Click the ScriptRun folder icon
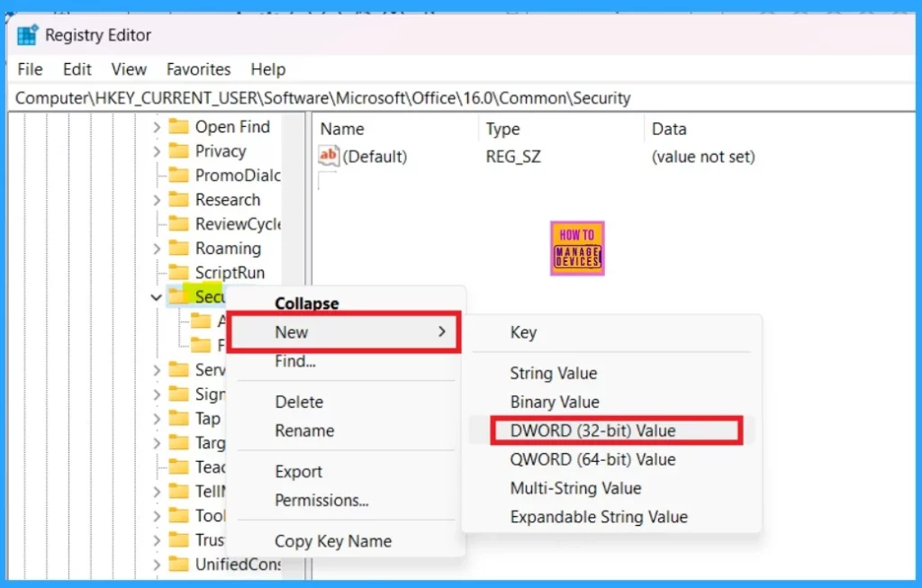The width and height of the screenshot is (922, 588). [178, 273]
